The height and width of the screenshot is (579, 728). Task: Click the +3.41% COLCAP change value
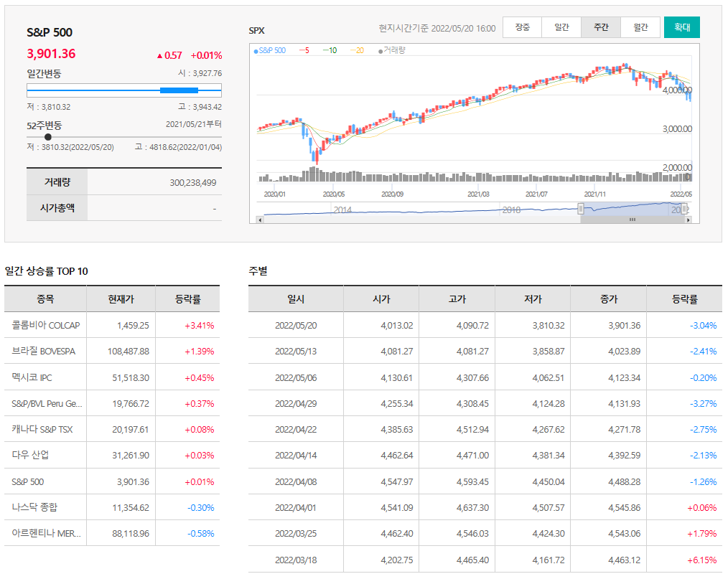pyautogui.click(x=199, y=326)
